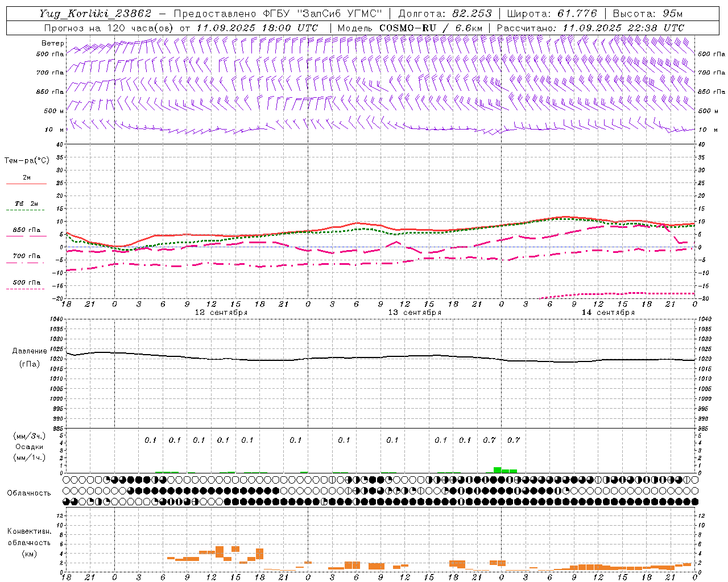Click the Конвективн. label of convective cloud panel
Screen dimensions: 728x582
(29, 531)
